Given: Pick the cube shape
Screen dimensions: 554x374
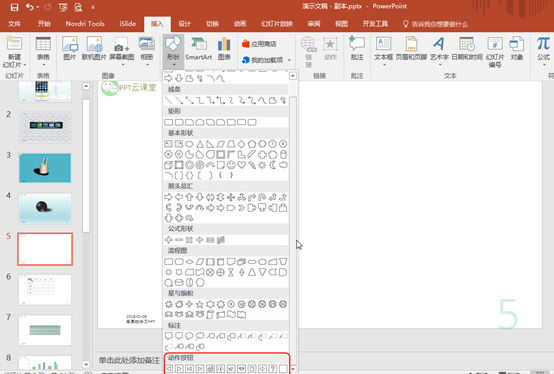Looking at the screenshot, I should click(169, 165).
